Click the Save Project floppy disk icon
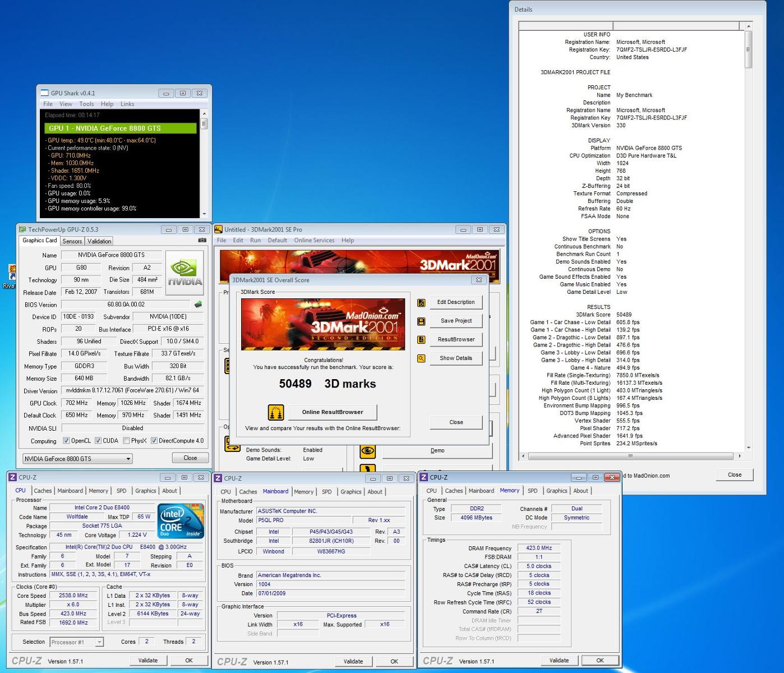Screen dimensions: 784x673 tap(421, 321)
